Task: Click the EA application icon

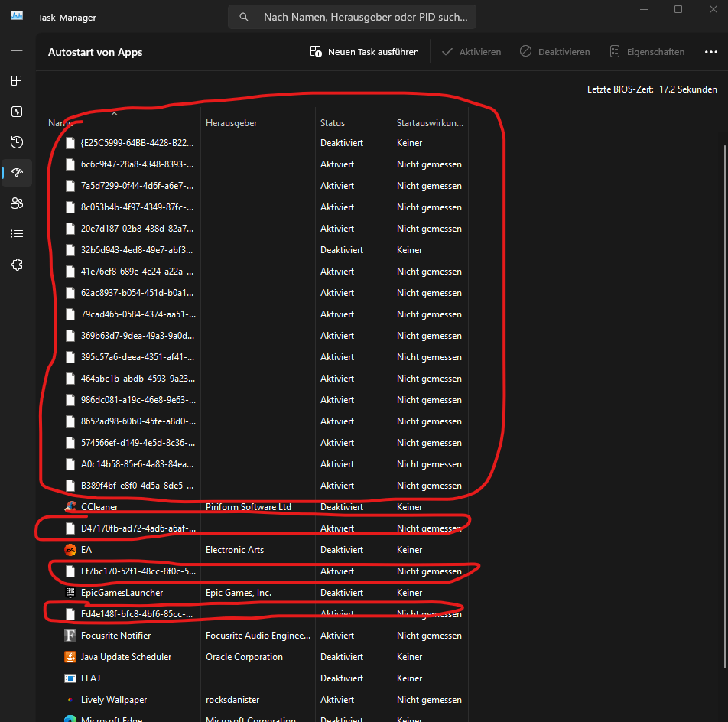Action: click(69, 549)
